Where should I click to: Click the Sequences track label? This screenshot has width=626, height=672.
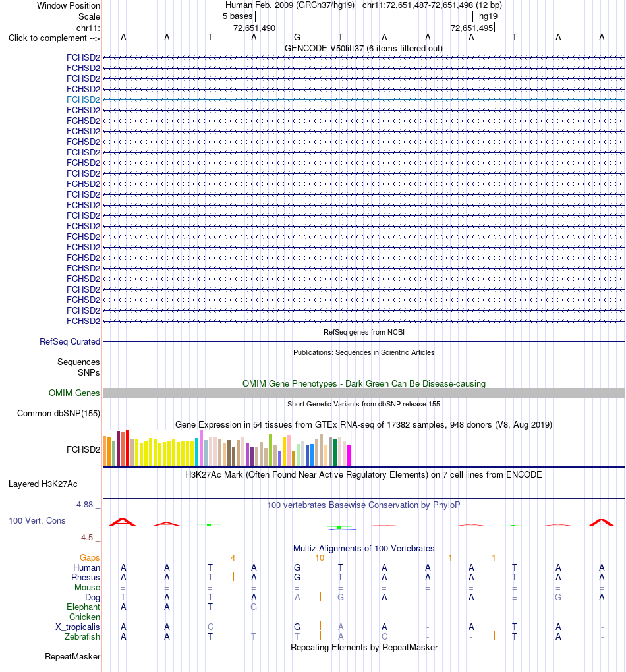pyautogui.click(x=78, y=362)
